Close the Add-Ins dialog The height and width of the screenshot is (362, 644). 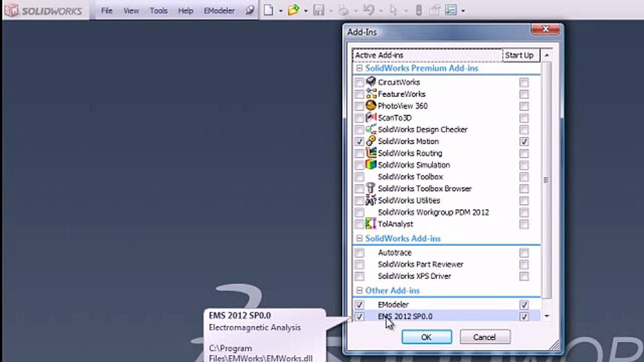pyautogui.click(x=546, y=30)
